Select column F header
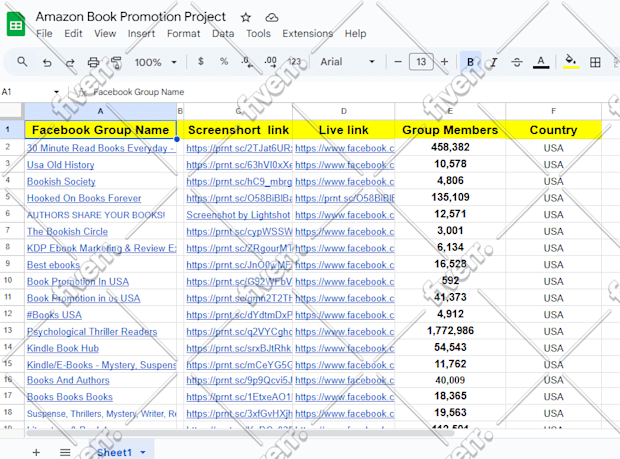The image size is (620, 459). [553, 111]
